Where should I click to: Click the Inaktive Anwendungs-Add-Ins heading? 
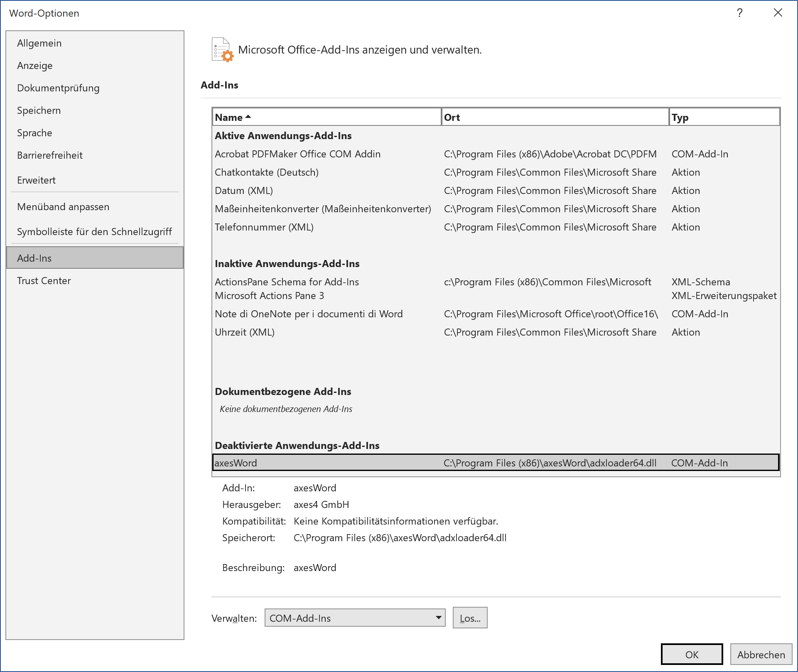click(287, 264)
